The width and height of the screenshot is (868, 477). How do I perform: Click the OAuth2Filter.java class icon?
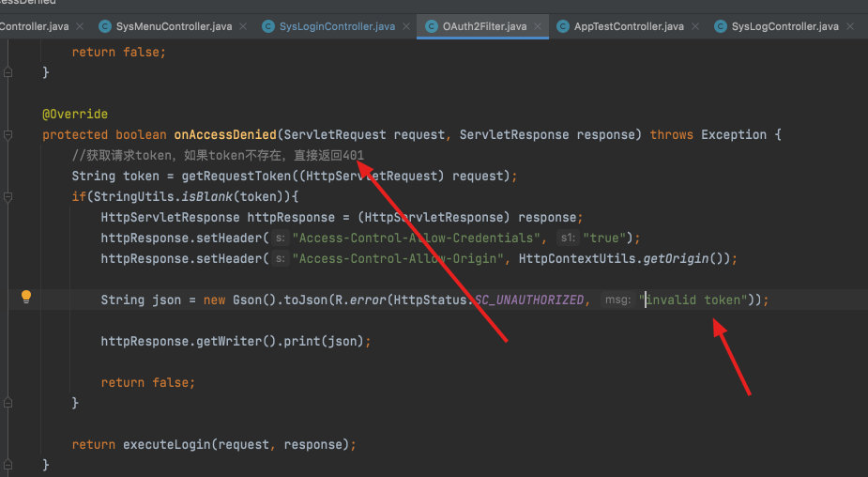click(432, 26)
